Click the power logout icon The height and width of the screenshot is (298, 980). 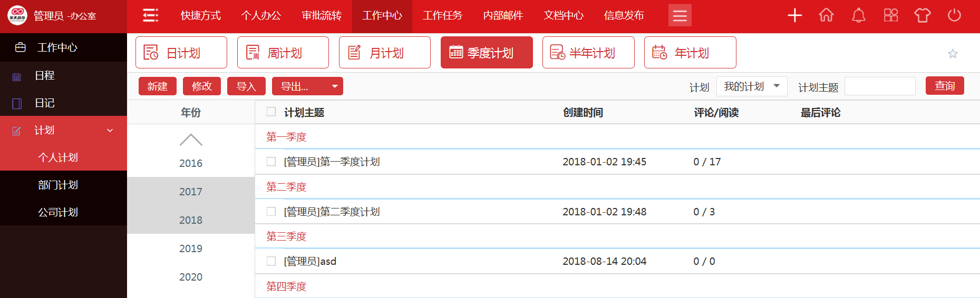click(954, 15)
